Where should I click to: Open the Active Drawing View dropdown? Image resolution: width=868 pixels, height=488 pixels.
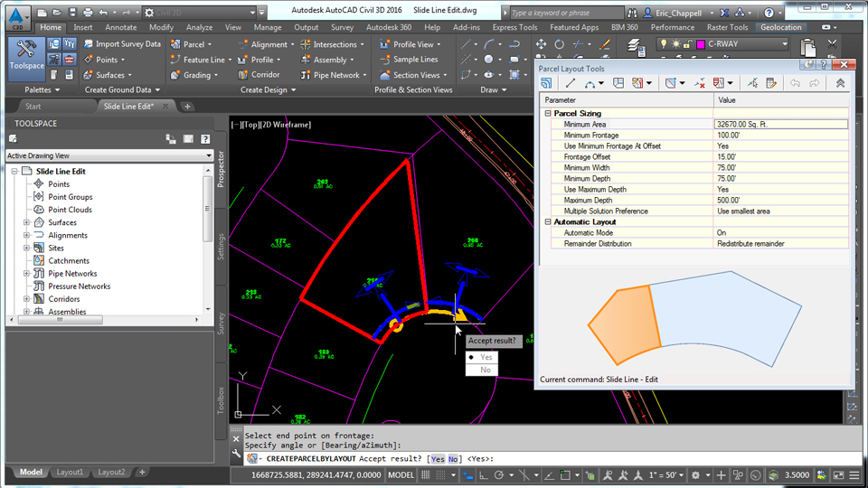click(x=208, y=155)
